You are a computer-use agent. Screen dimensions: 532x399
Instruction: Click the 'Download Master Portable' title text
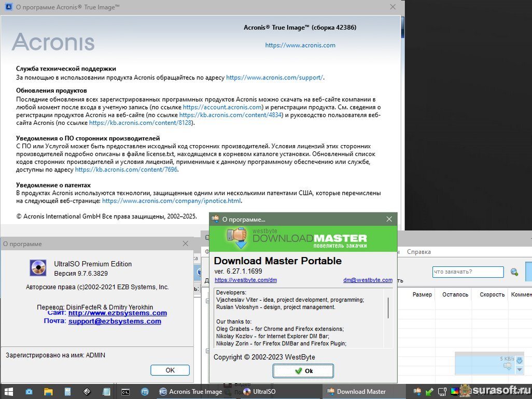tap(277, 261)
